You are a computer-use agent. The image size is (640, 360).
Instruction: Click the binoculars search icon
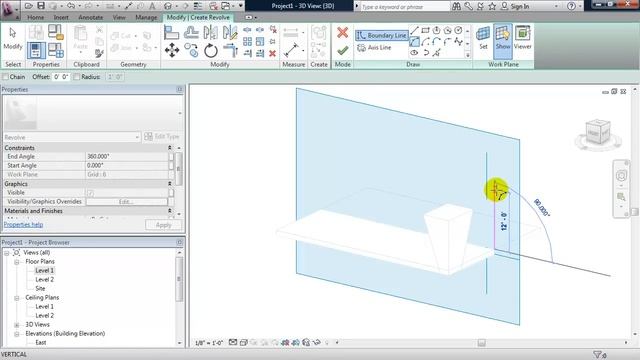[456, 6]
